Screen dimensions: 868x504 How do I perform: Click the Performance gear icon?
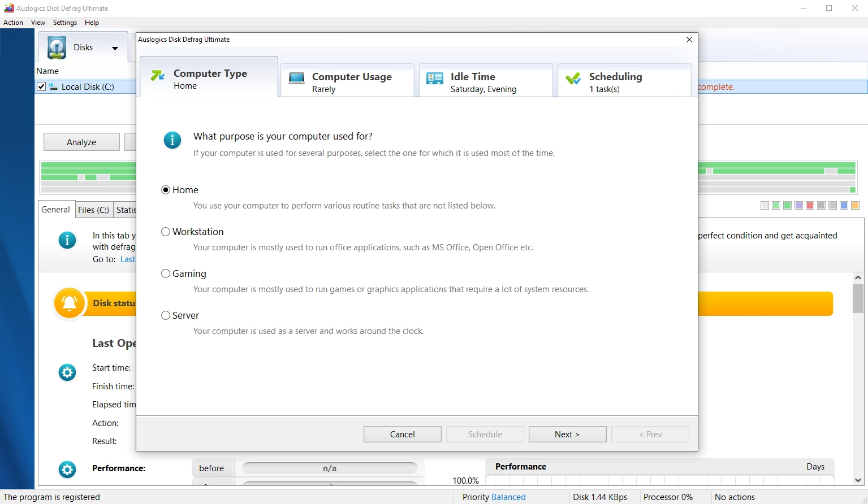[x=67, y=469]
